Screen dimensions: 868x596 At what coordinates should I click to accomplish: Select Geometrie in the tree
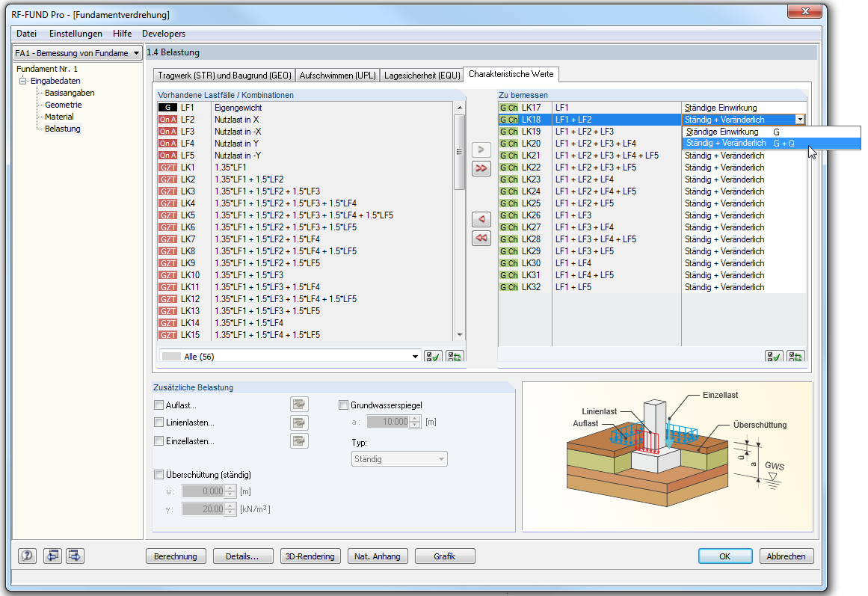(x=63, y=105)
